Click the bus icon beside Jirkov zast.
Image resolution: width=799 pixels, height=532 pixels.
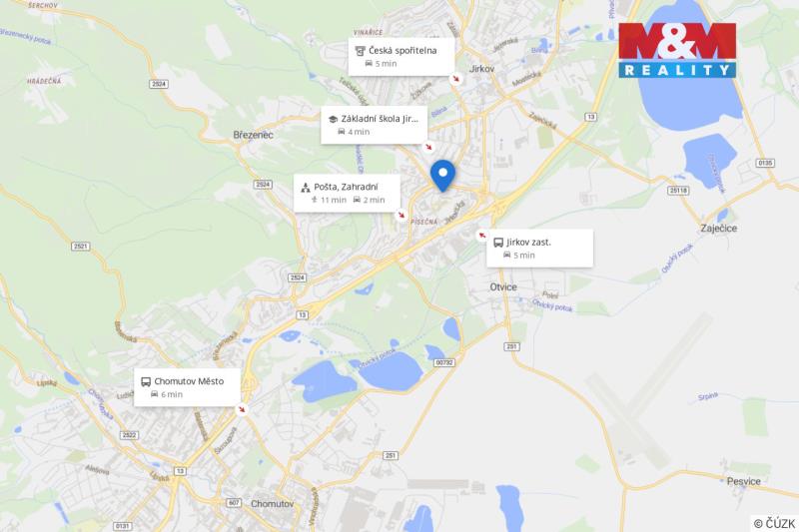click(x=498, y=243)
